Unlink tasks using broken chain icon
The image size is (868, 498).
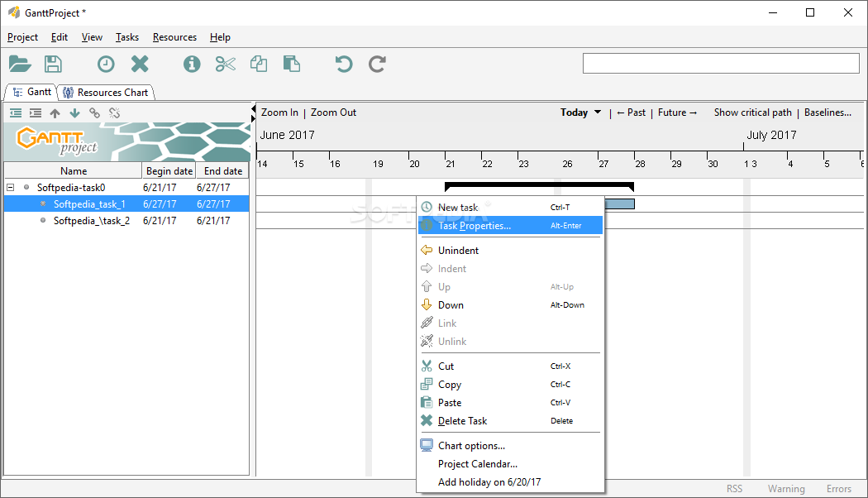coord(115,113)
